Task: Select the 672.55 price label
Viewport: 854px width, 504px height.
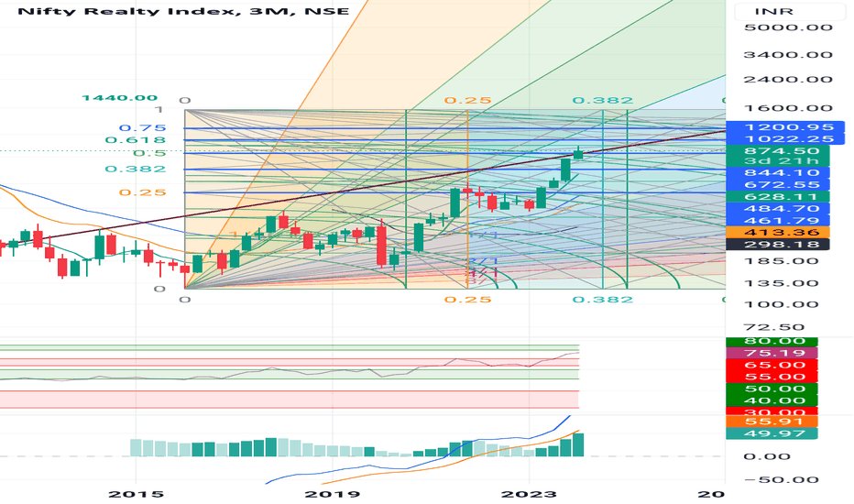Action: [778, 185]
